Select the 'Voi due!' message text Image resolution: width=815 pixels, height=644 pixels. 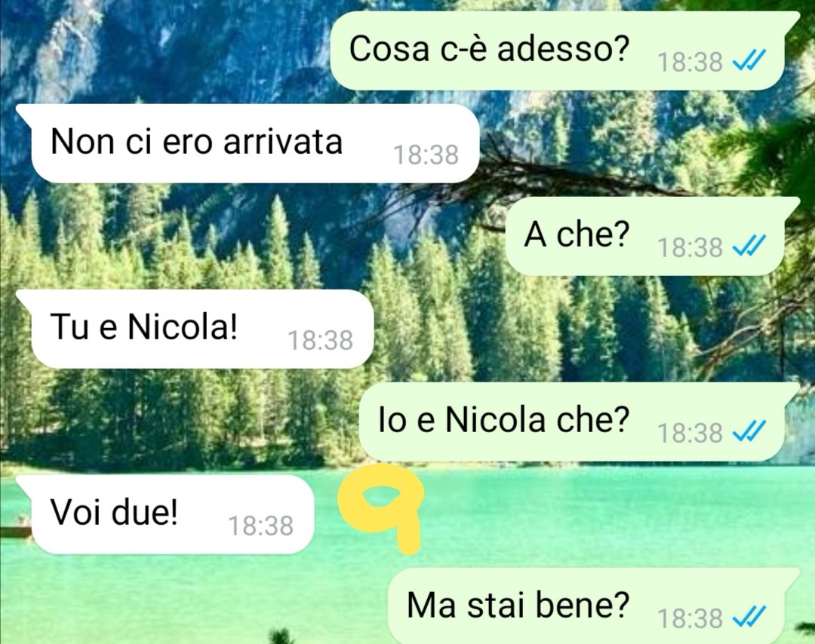(x=114, y=513)
